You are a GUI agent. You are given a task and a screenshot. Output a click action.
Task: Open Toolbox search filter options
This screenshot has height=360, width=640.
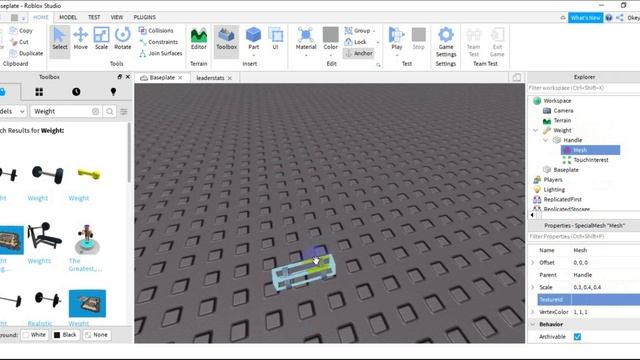tap(124, 111)
